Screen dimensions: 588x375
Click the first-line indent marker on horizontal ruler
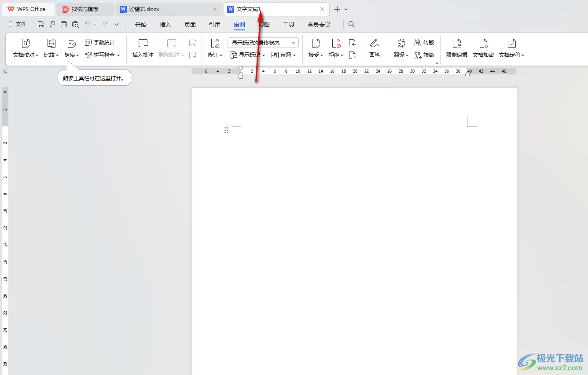pyautogui.click(x=240, y=68)
